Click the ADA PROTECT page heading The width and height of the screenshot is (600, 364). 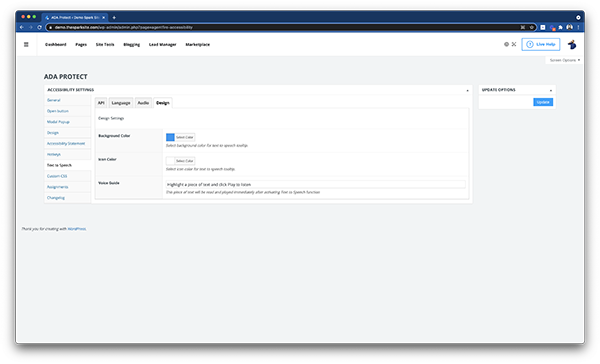(65, 77)
